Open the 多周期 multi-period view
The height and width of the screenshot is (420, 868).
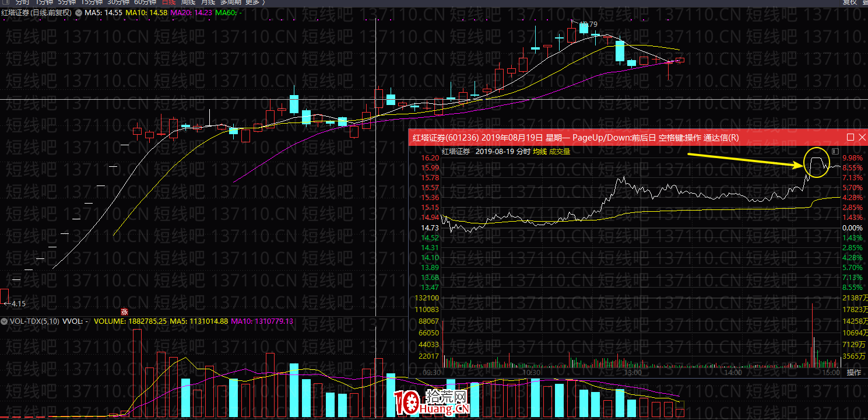[x=231, y=2]
